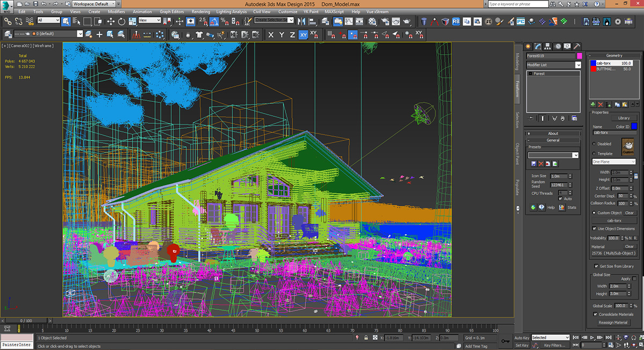Click the Auto Key button
Screen dimensions: 644x350
(x=522, y=338)
